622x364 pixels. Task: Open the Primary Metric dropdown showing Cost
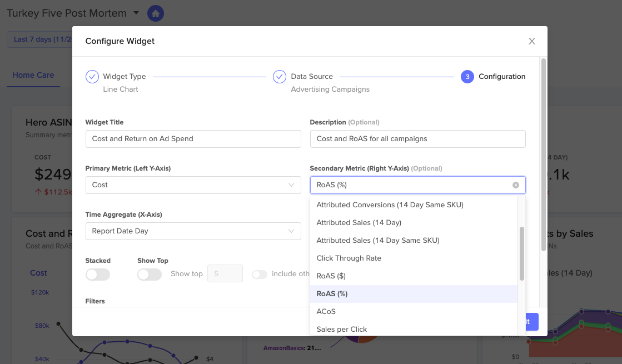tap(193, 185)
